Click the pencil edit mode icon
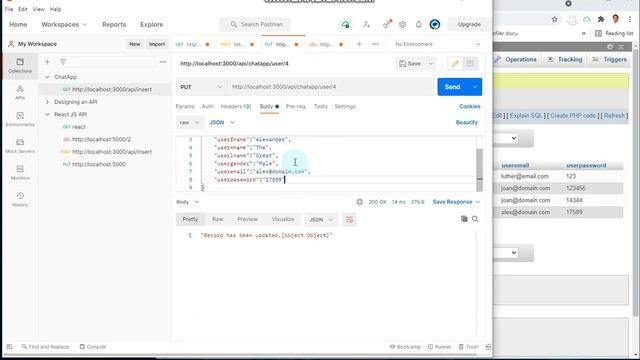This screenshot has width=640, height=360. (x=455, y=64)
